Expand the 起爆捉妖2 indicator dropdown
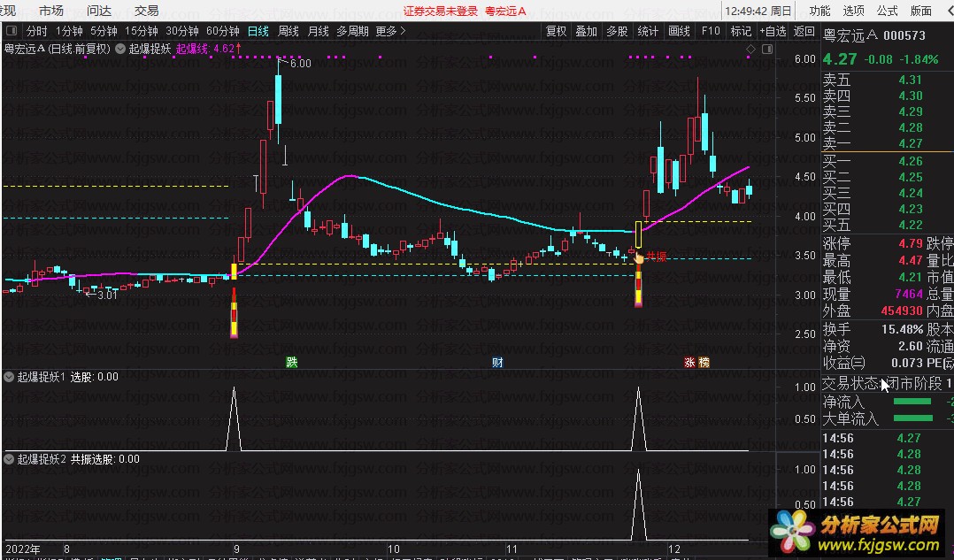Viewport: 954px width, 560px height. coord(9,459)
